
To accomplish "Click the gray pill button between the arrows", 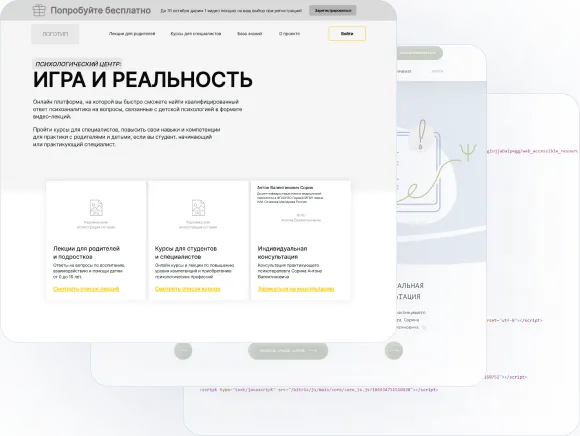I will pyautogui.click(x=288, y=351).
